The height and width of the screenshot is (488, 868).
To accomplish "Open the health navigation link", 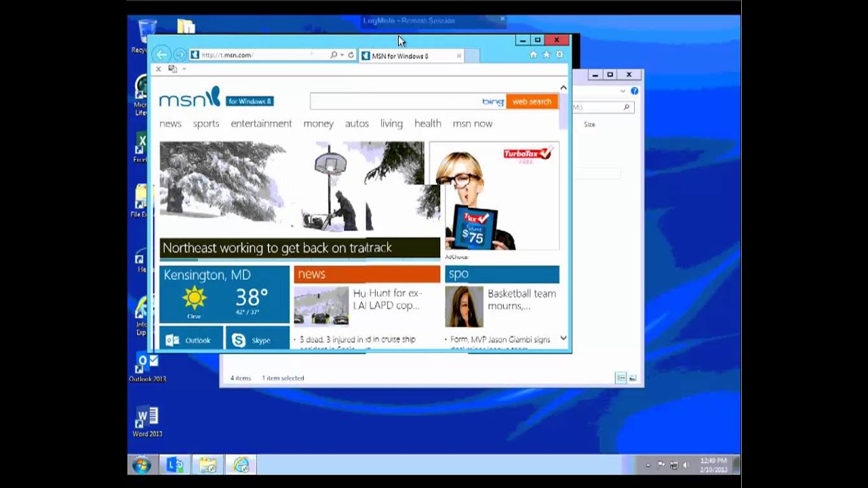I will tap(428, 123).
